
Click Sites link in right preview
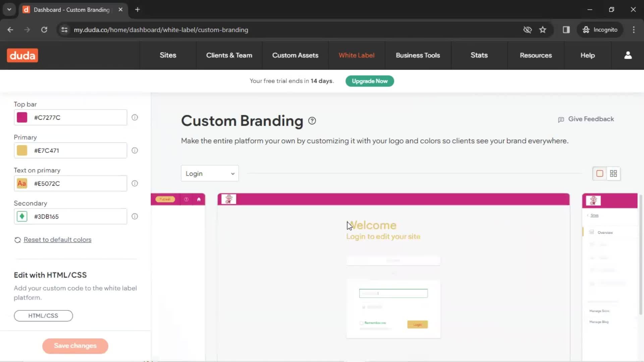tap(594, 216)
